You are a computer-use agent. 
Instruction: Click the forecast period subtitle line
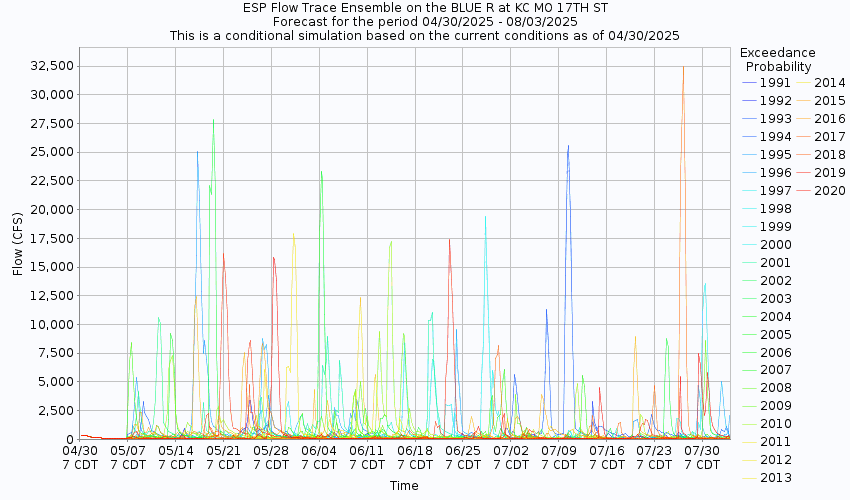pyautogui.click(x=425, y=22)
